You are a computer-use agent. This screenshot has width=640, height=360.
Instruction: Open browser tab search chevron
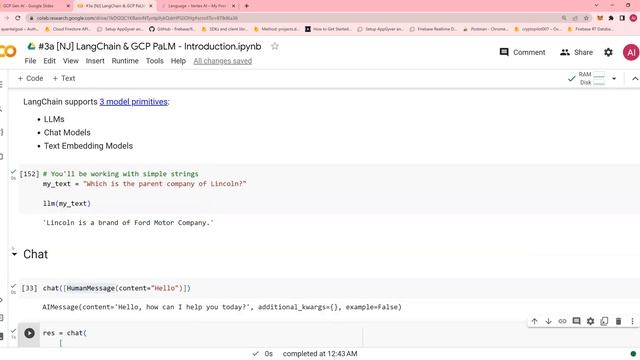(596, 5)
